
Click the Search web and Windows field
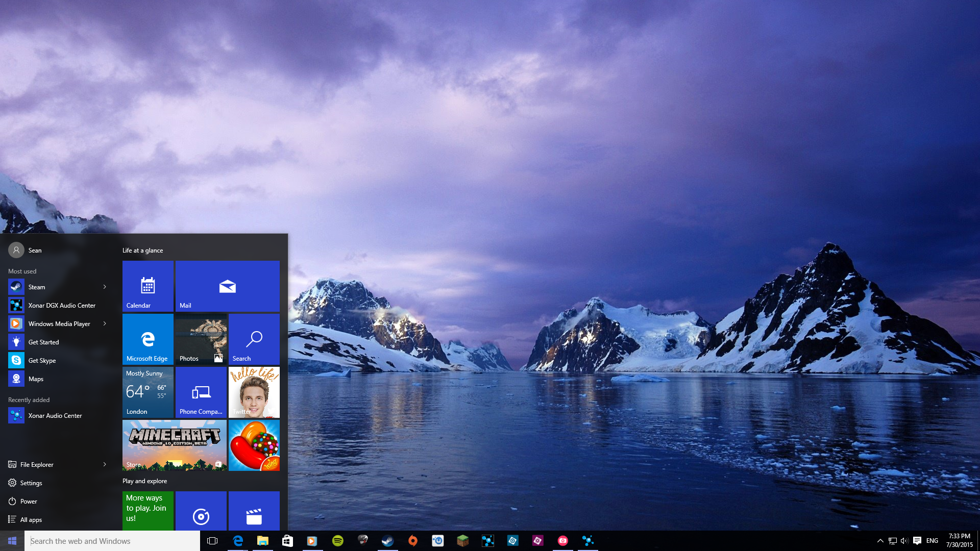[112, 540]
